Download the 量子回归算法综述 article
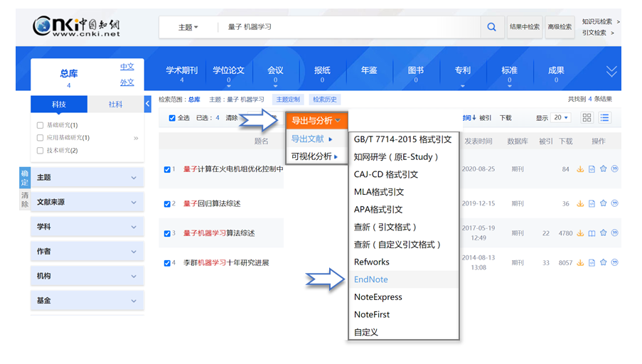The image size is (642, 364). click(x=580, y=203)
